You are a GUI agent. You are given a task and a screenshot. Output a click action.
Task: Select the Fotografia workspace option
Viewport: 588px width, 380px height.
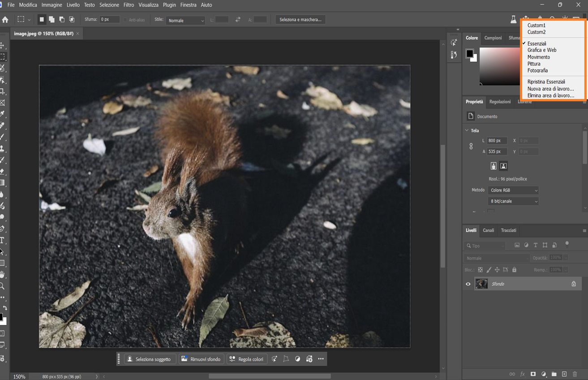537,70
